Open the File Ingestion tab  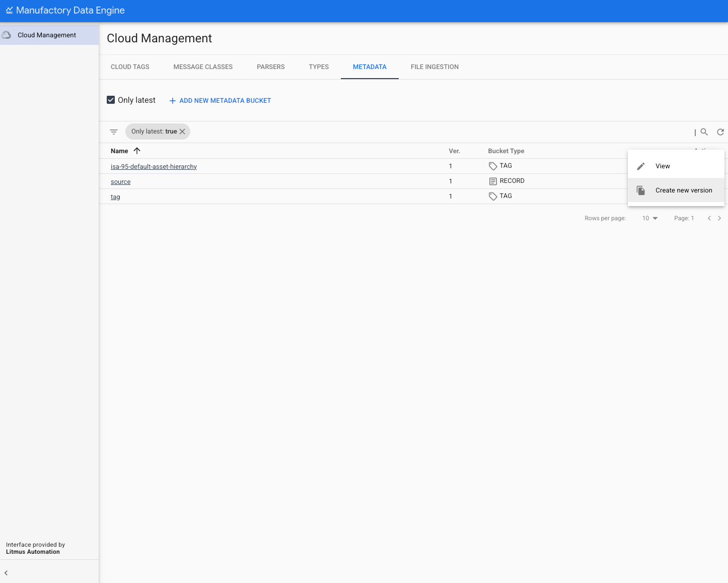[434, 67]
